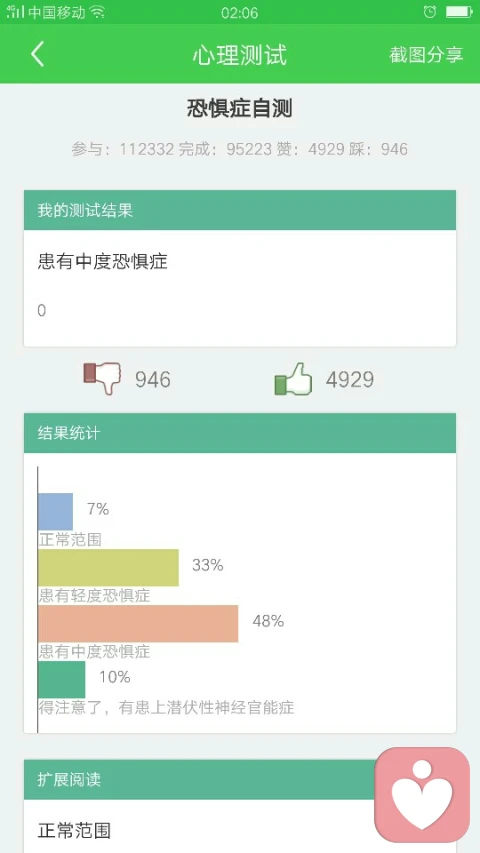This screenshot has height=853, width=480.
Task: Tap the orange 48% 患有中度恐惧症 bar
Action: (138, 623)
